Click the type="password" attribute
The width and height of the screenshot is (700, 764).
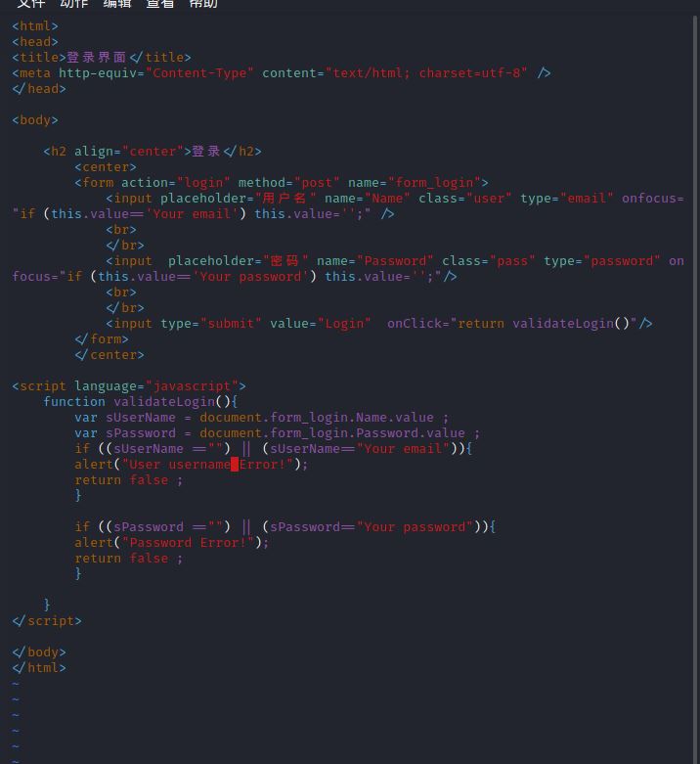pos(602,260)
